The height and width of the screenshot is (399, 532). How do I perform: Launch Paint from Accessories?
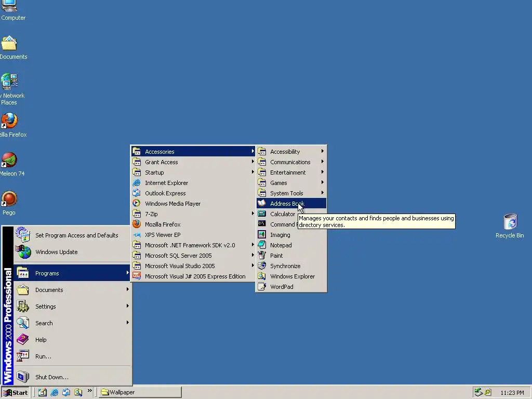[x=291, y=256]
